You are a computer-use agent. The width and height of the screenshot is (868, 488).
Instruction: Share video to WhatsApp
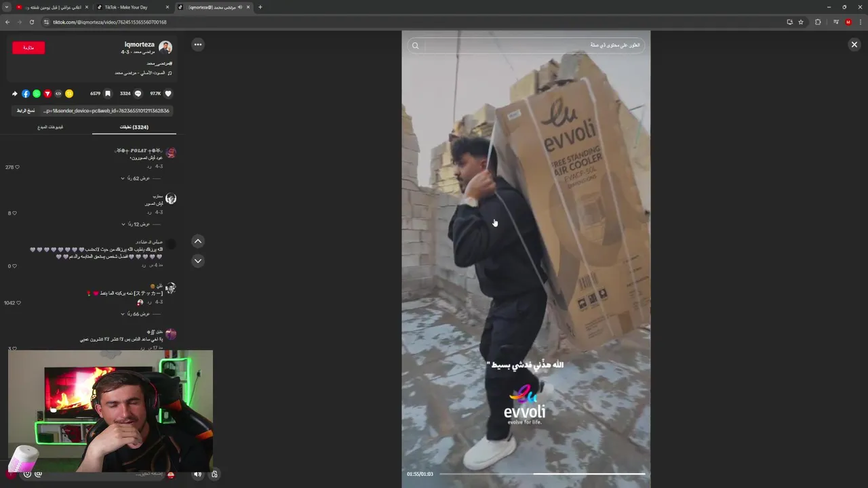click(37, 94)
